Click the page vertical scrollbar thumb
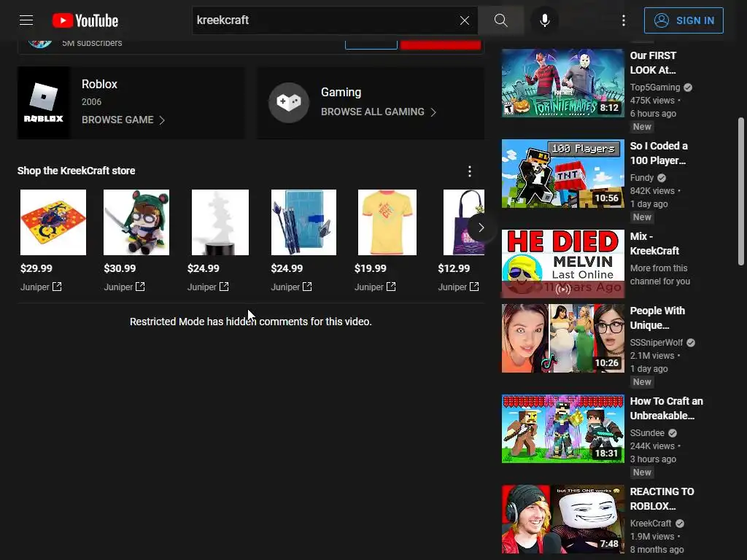The width and height of the screenshot is (747, 560). (741, 192)
